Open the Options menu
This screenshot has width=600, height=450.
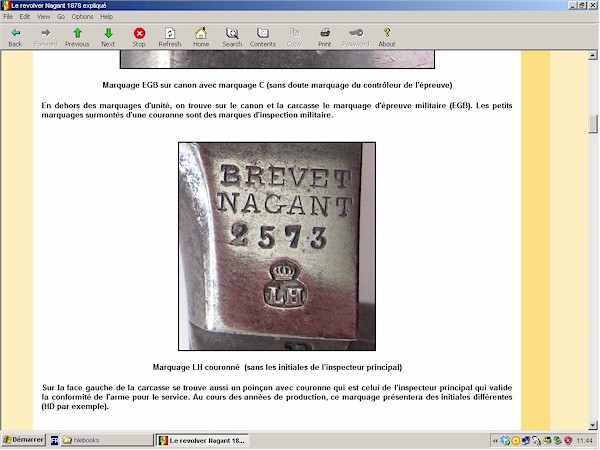tap(82, 16)
